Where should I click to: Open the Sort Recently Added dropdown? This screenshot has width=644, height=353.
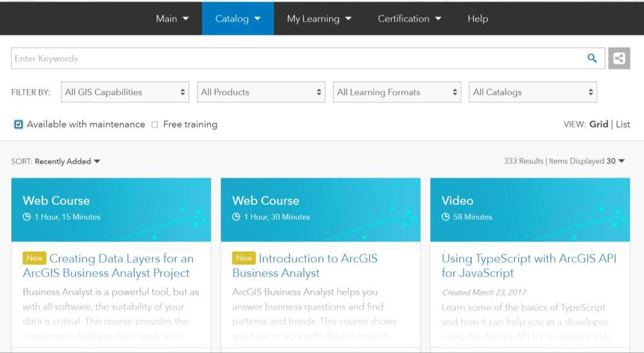click(67, 161)
